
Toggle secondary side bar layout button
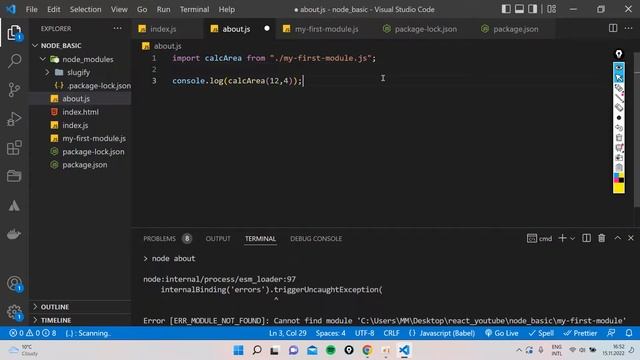click(532, 9)
